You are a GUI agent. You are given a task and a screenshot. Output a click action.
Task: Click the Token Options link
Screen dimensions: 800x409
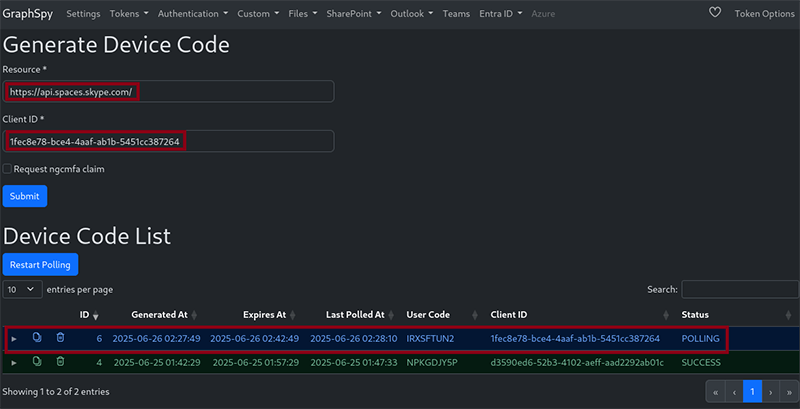click(x=762, y=14)
